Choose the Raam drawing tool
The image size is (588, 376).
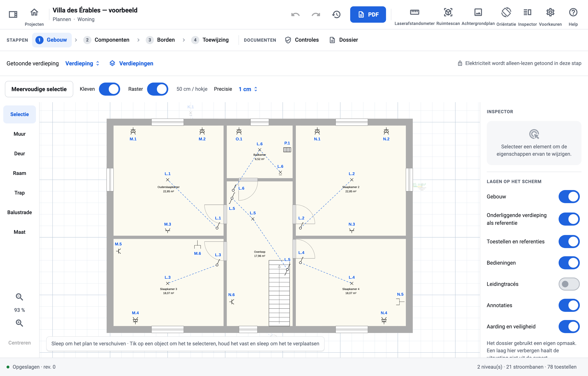click(20, 173)
